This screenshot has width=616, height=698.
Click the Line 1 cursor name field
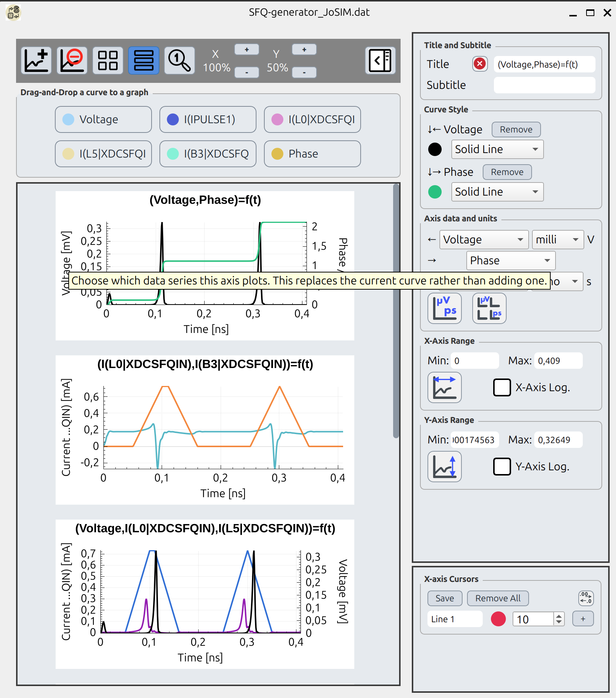(x=455, y=619)
